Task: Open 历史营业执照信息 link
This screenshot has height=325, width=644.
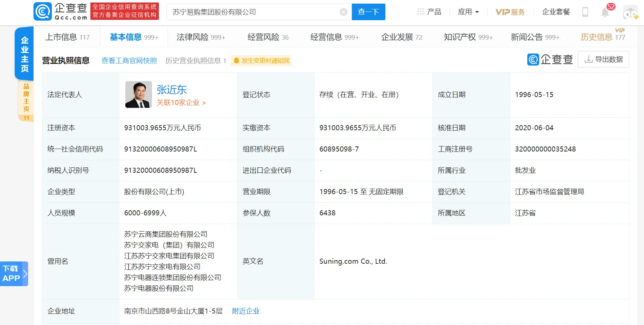Action: tap(196, 61)
